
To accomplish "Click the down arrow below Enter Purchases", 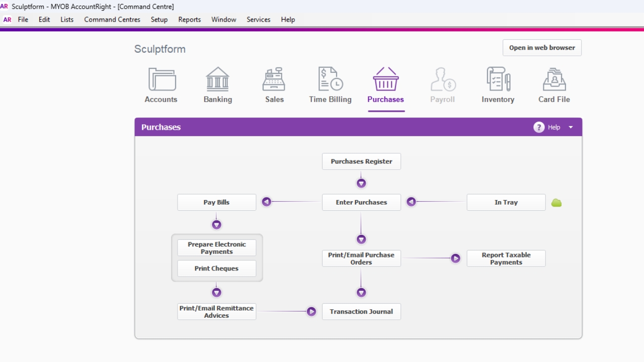I will [x=361, y=239].
